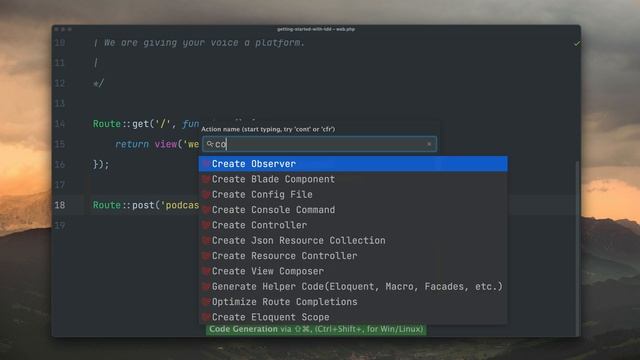This screenshot has height=360, width=640.
Task: Click Laravel icon beside Create Resource Controller
Action: coord(206,256)
